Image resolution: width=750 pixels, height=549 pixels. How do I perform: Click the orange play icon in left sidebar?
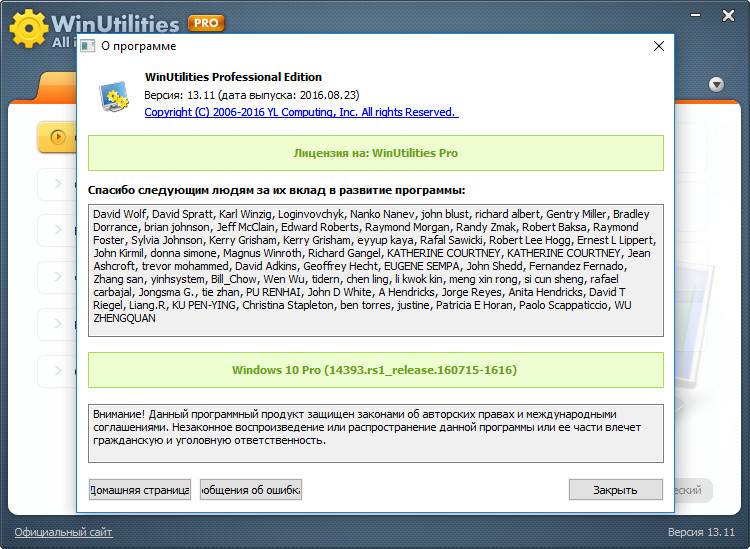point(56,137)
